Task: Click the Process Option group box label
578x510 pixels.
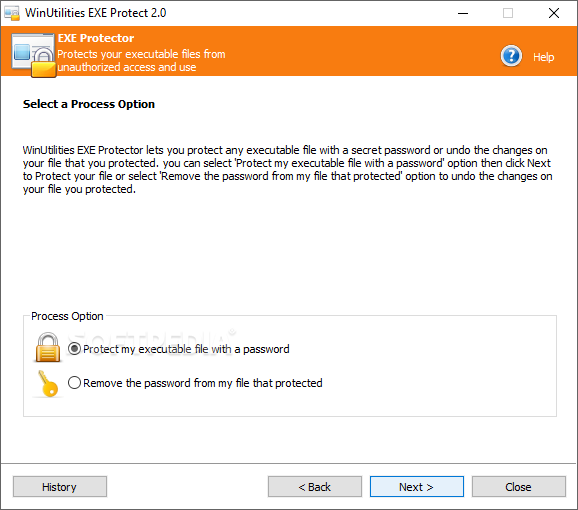Action: pyautogui.click(x=67, y=316)
